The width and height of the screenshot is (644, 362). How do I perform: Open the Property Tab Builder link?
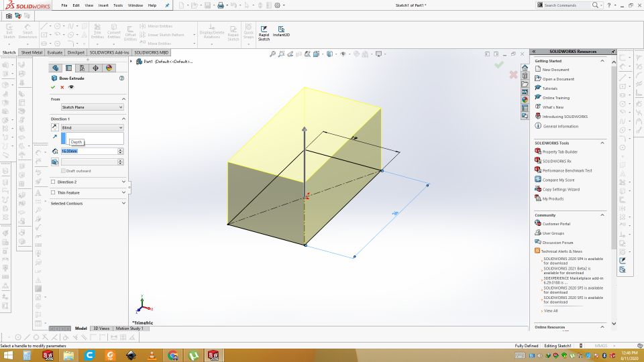[x=559, y=152]
